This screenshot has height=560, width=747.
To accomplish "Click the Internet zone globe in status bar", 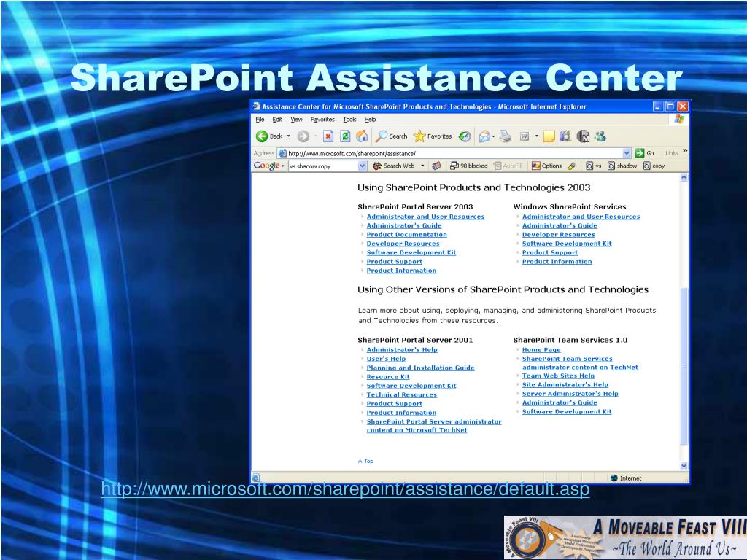I will pos(614,478).
